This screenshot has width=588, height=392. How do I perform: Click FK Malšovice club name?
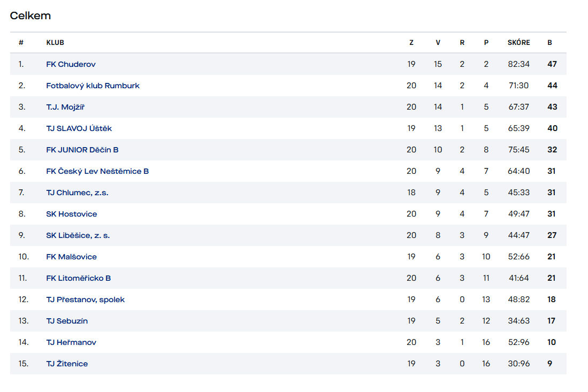click(71, 257)
